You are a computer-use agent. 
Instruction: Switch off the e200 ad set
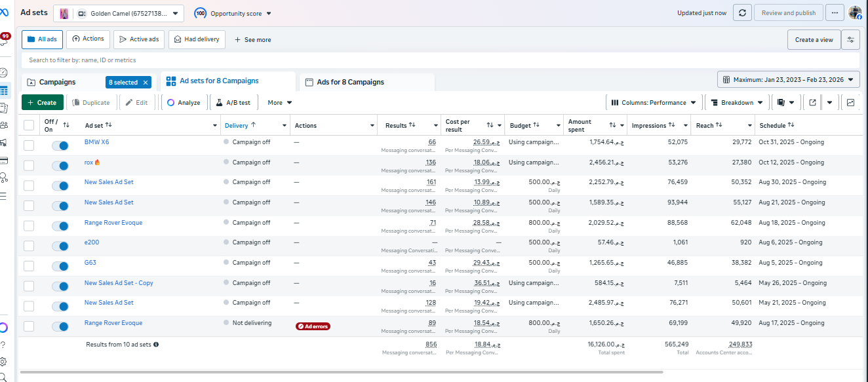tap(60, 246)
